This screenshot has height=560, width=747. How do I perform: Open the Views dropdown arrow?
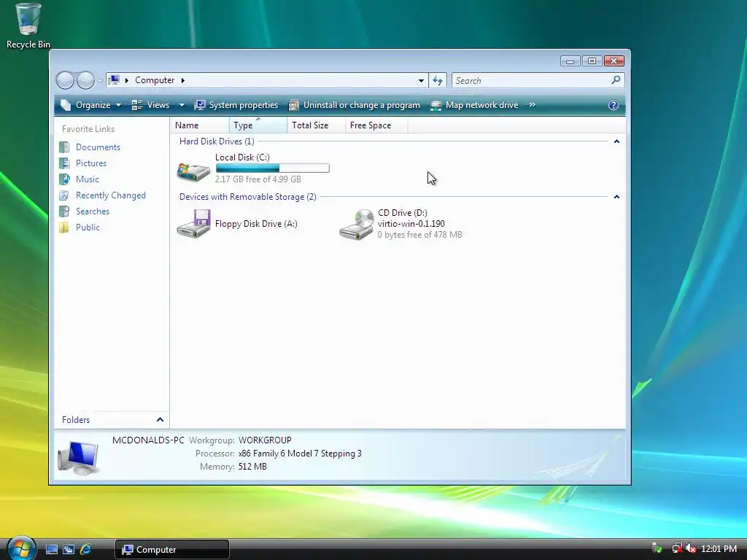[x=182, y=105]
